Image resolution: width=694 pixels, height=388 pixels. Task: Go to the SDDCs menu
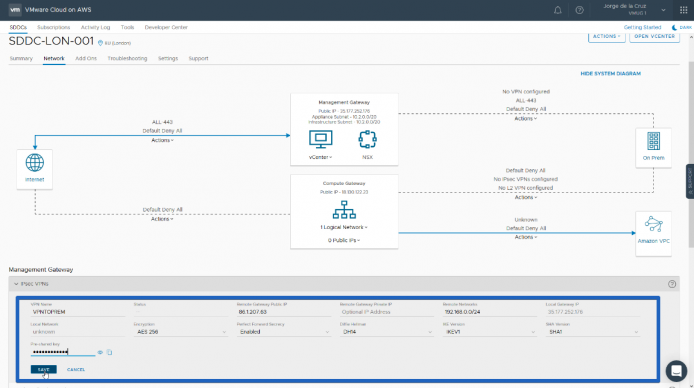[18, 27]
